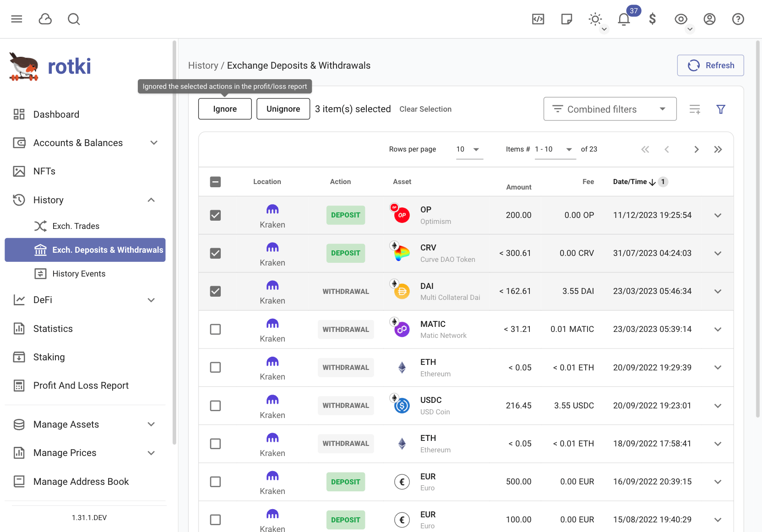Go to next page of results

696,149
